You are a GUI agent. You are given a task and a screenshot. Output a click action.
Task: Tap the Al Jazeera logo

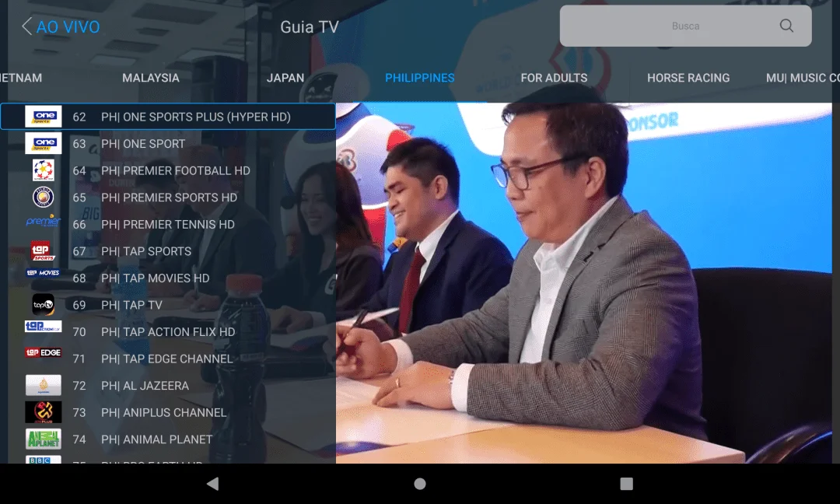[x=44, y=385]
